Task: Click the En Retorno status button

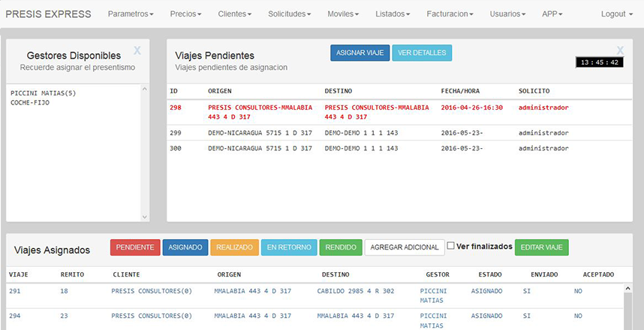Action: click(289, 247)
